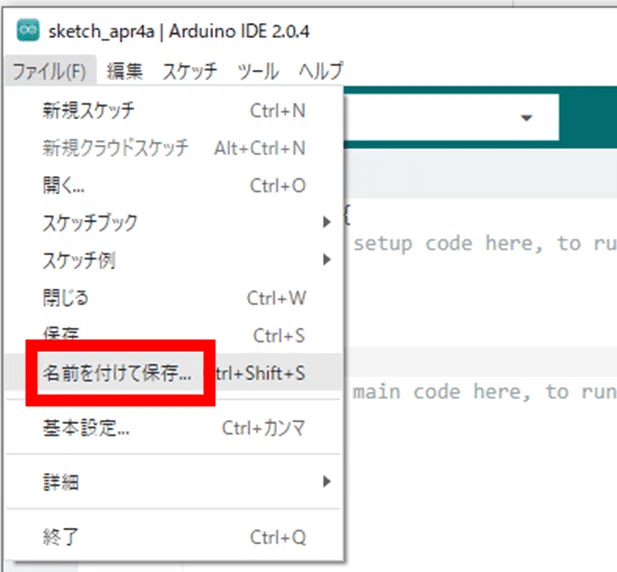Viewport: 617px width, 572px height.
Task: Select 終了 to quit the IDE
Action: 174,537
